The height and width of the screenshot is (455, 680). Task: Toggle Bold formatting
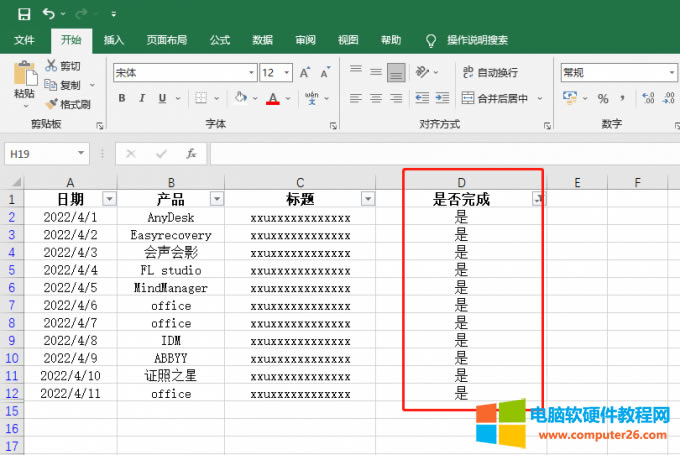click(x=122, y=98)
